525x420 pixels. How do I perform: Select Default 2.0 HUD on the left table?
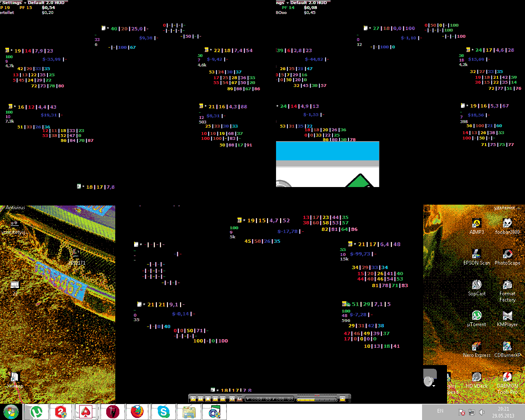46,2
